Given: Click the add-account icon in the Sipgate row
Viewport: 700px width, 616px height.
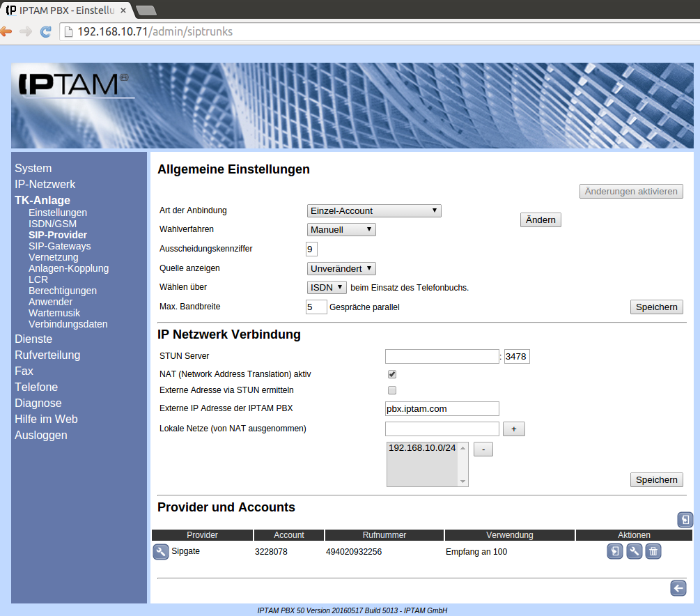Looking at the screenshot, I should click(x=614, y=552).
